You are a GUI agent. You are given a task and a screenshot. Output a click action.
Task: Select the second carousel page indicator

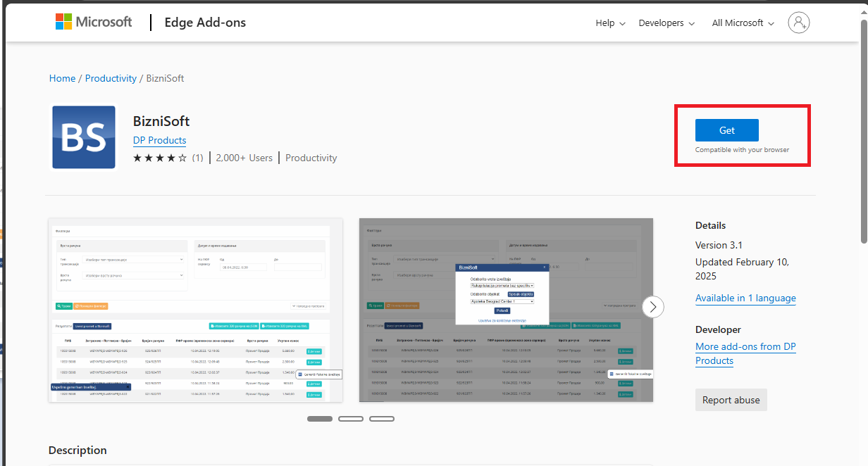tap(351, 419)
